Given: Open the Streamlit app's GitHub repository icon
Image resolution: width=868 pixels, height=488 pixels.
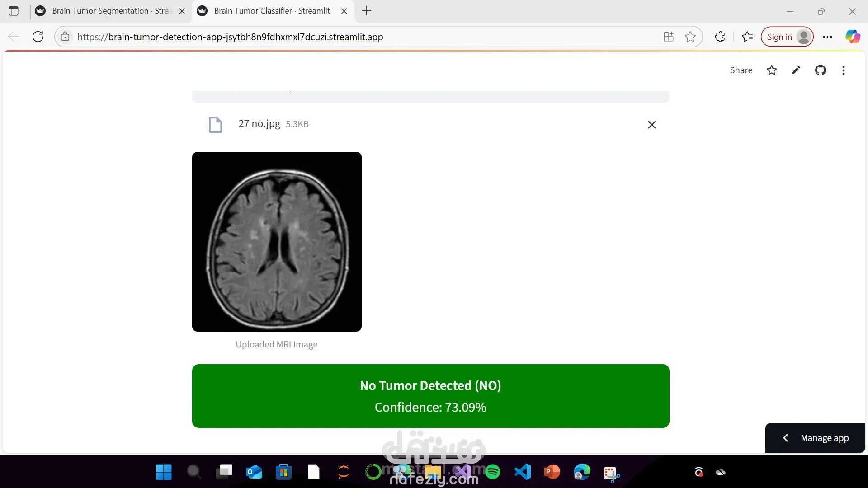Looking at the screenshot, I should click(820, 70).
